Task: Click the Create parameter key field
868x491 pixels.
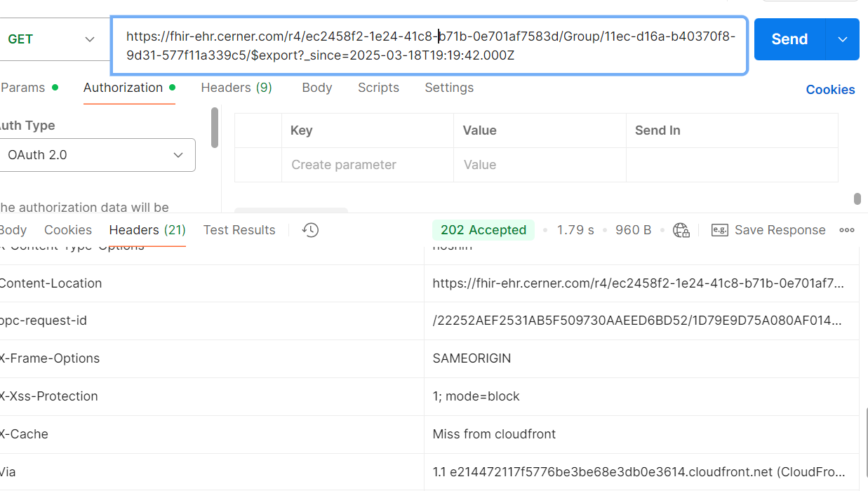Action: [367, 165]
